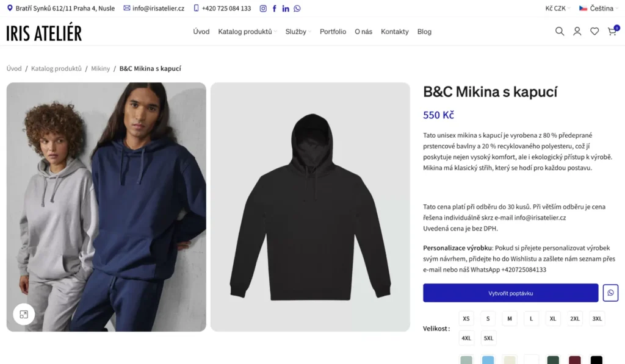Image resolution: width=625 pixels, height=364 pixels.
Task: Go to the Portfolio page
Action: tap(333, 32)
